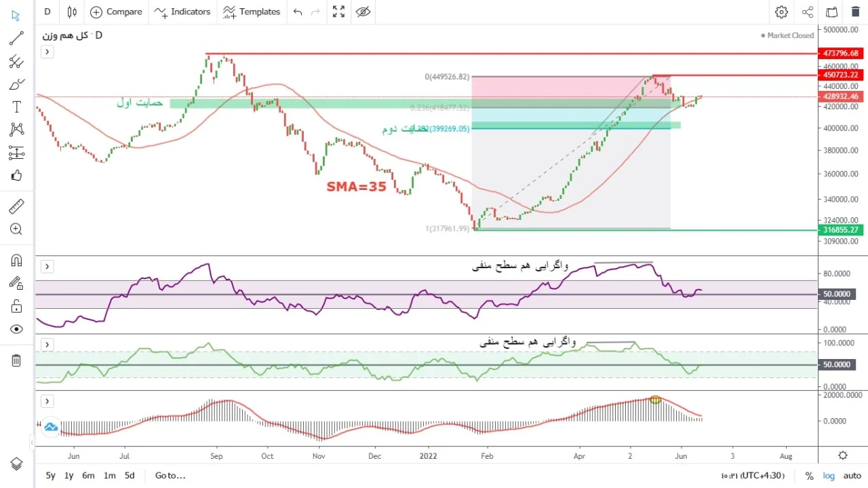The height and width of the screenshot is (488, 868).
Task: Select the 1y date range
Action: point(69,475)
